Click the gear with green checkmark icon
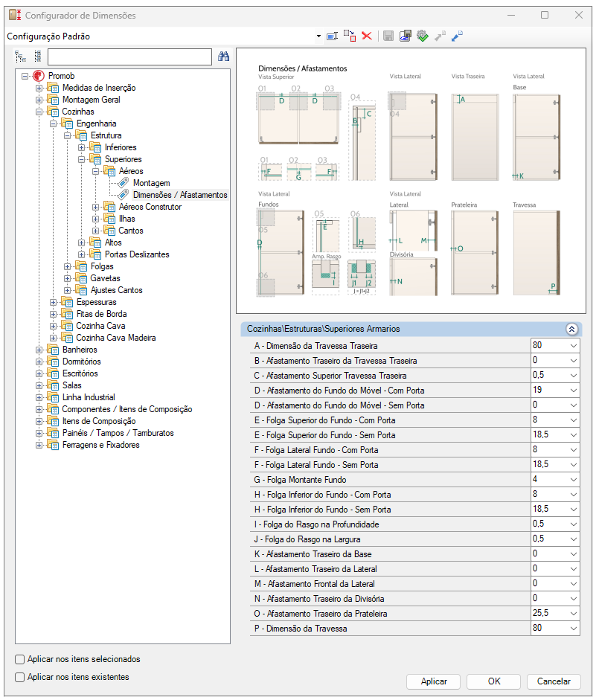 pyautogui.click(x=422, y=36)
